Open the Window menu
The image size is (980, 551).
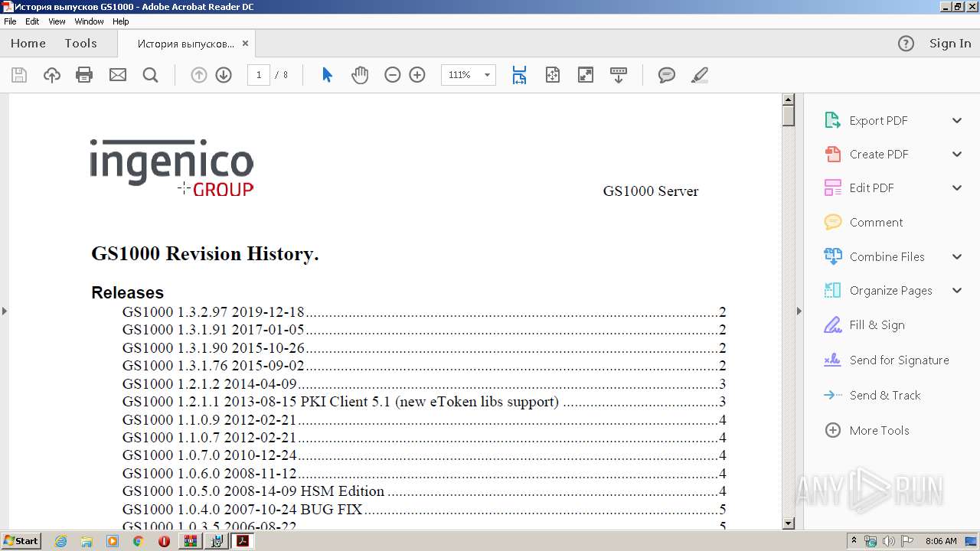coord(90,21)
